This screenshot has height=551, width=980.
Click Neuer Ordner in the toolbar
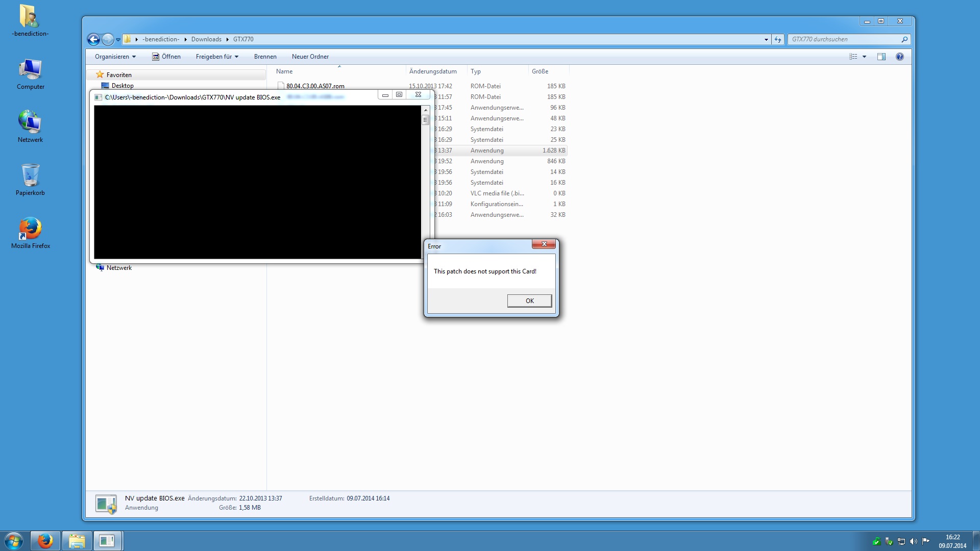click(310, 57)
